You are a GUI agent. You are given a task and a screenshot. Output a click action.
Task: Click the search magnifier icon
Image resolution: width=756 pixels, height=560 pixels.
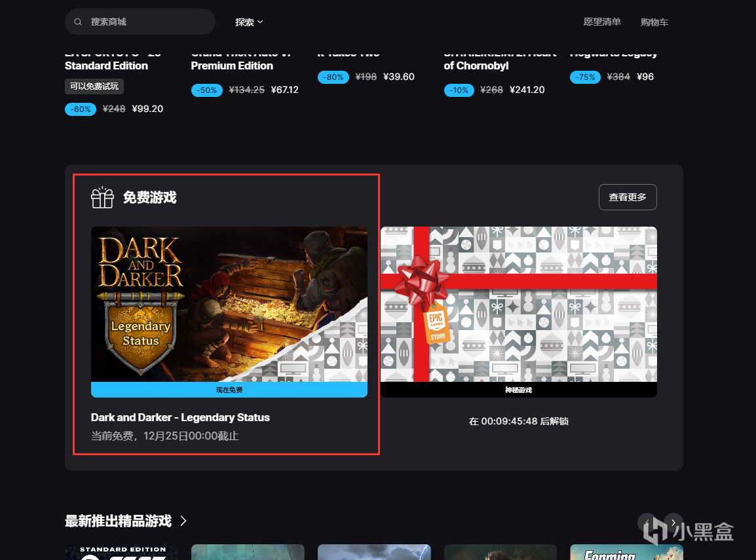[x=78, y=22]
